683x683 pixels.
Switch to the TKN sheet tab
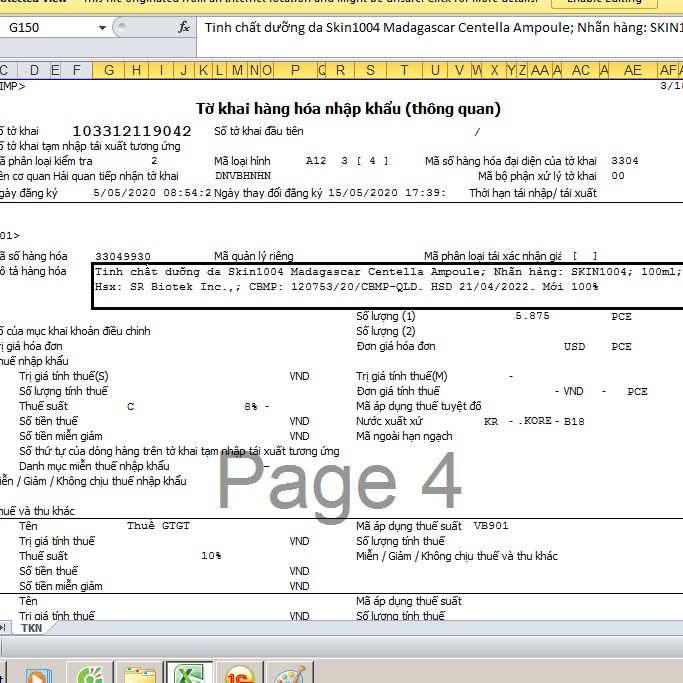31,628
